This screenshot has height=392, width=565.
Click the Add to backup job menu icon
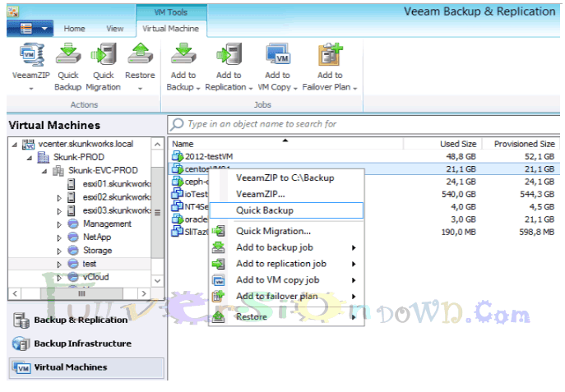coord(219,247)
